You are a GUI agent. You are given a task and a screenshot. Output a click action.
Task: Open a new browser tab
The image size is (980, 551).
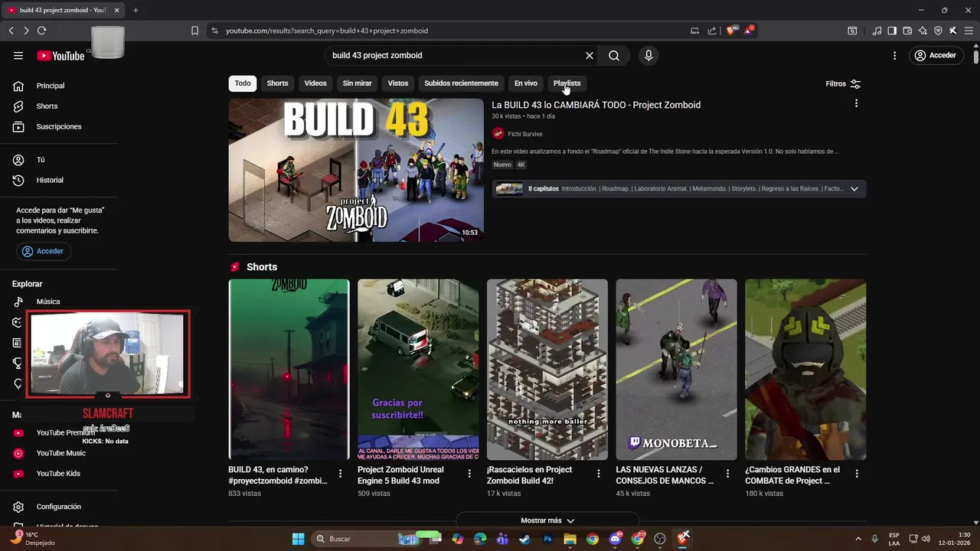pos(136,10)
